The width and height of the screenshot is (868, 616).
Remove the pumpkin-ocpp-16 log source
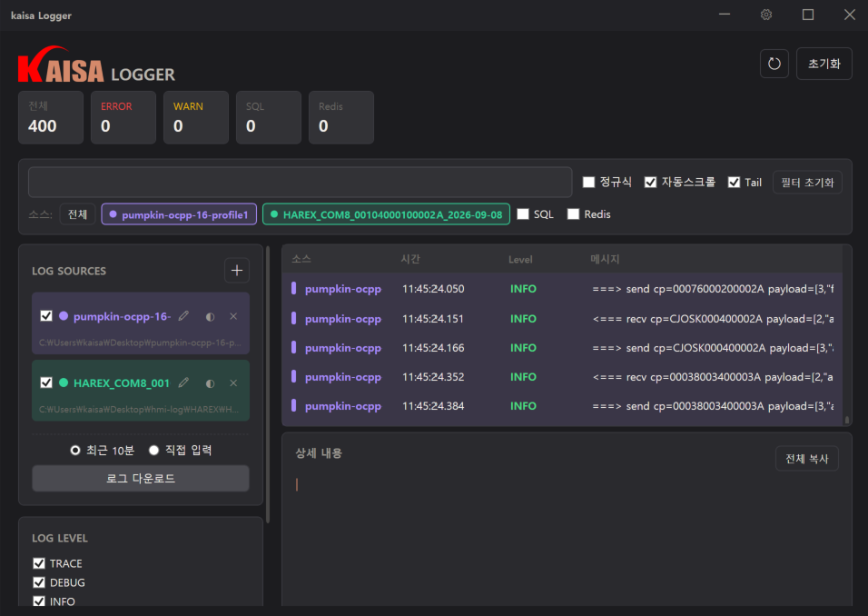coord(233,316)
